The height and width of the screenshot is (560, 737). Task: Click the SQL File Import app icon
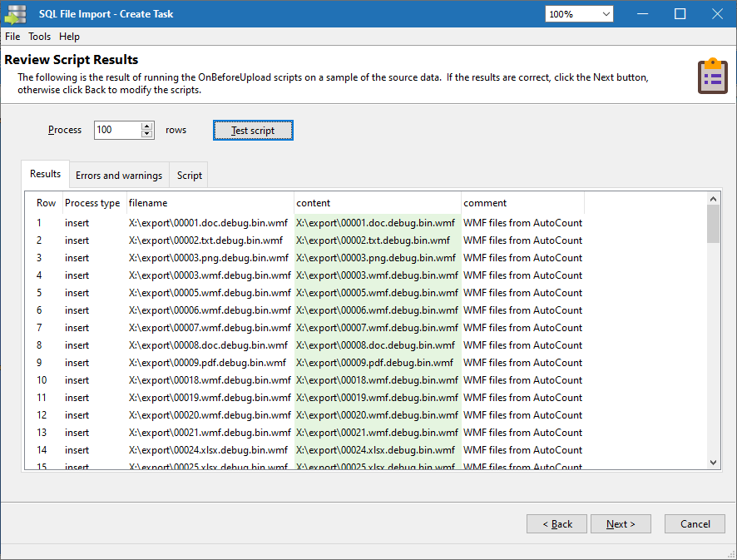[16, 14]
